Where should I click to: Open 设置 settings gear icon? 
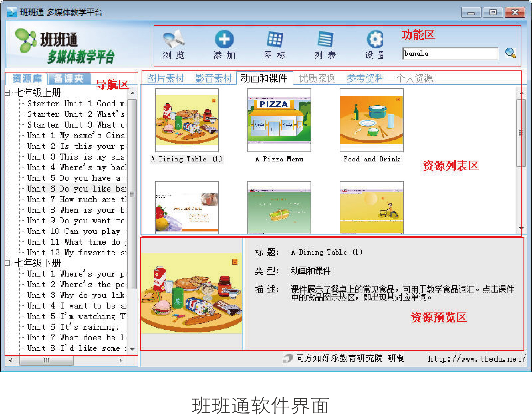click(x=375, y=39)
